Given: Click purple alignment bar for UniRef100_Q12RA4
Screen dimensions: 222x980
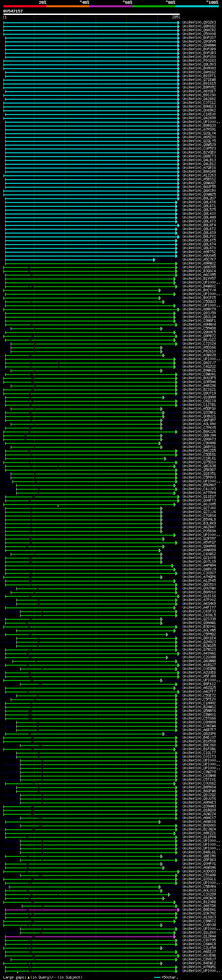Looking at the screenshot, I should pyautogui.click(x=90, y=937).
